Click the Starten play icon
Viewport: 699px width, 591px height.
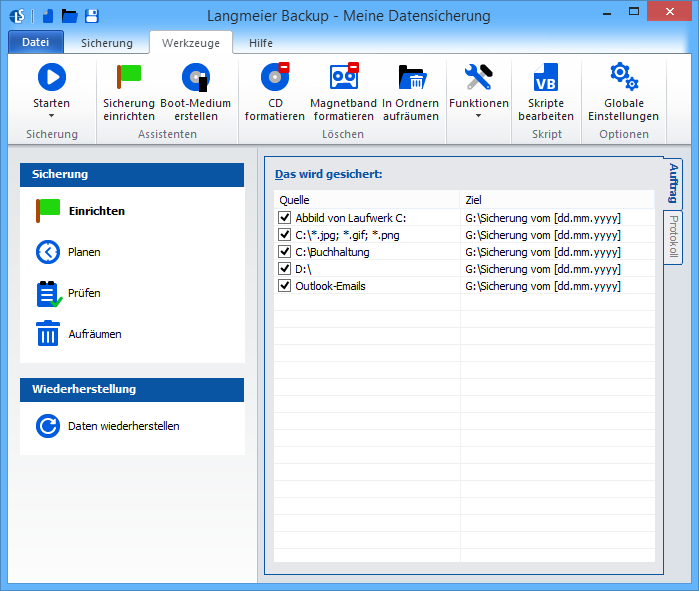[52, 77]
